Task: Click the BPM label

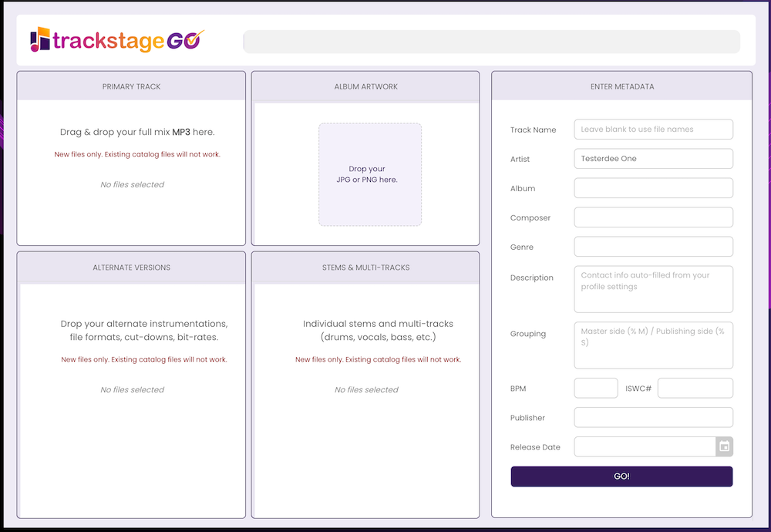Action: click(x=518, y=389)
